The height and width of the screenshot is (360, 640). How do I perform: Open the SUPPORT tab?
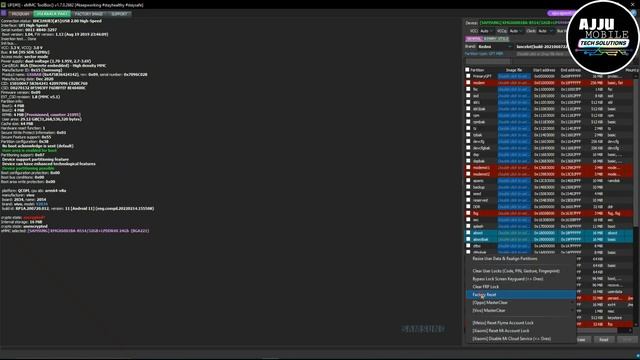[119, 14]
